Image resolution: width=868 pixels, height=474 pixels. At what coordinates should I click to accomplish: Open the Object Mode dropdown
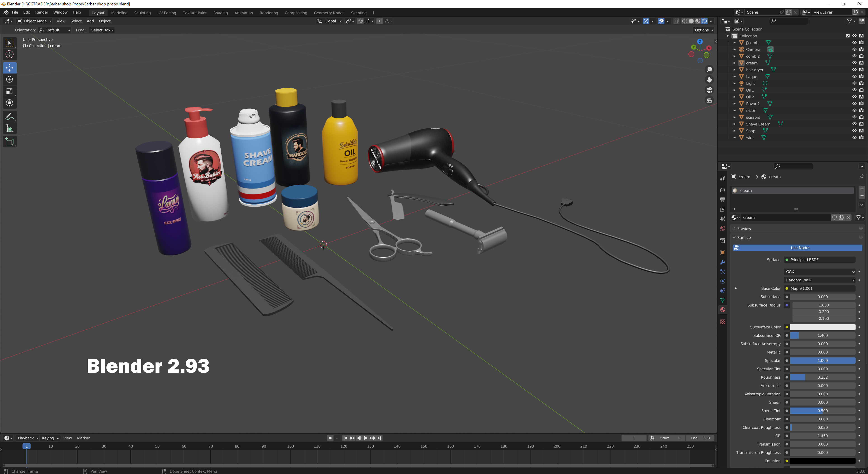click(x=34, y=21)
